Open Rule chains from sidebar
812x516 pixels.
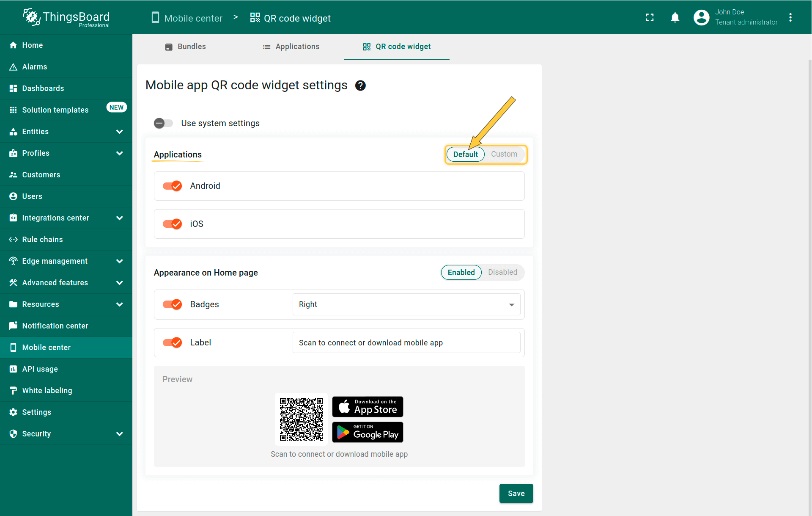pos(42,240)
